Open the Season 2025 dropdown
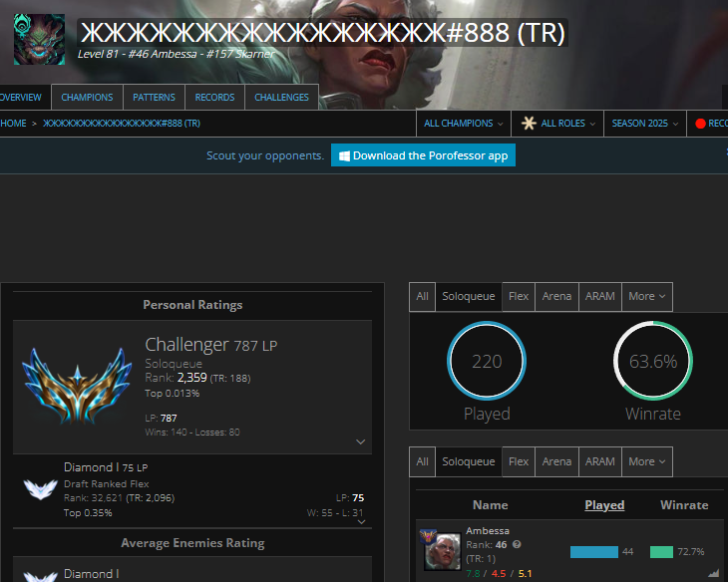This screenshot has height=582, width=728. point(645,124)
